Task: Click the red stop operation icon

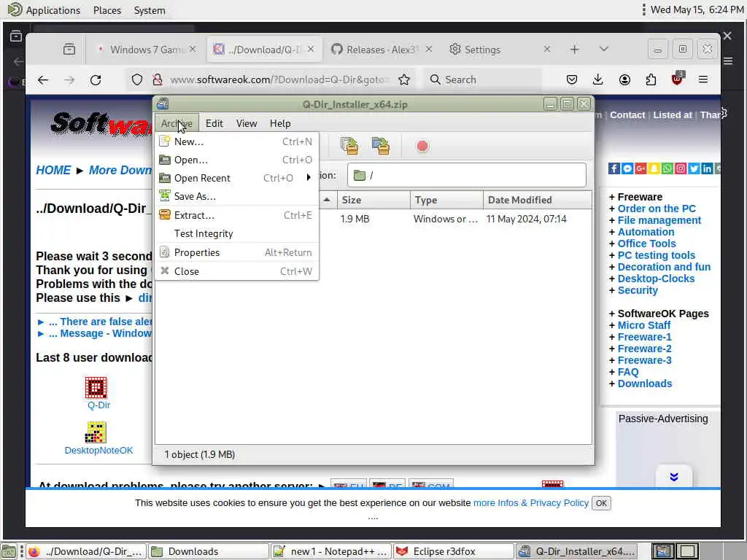Action: pos(422,146)
